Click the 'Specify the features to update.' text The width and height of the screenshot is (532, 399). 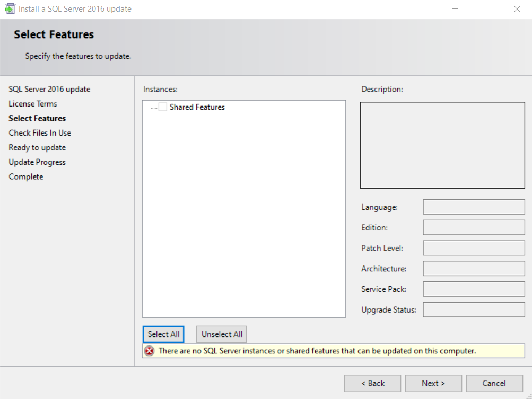(x=78, y=56)
